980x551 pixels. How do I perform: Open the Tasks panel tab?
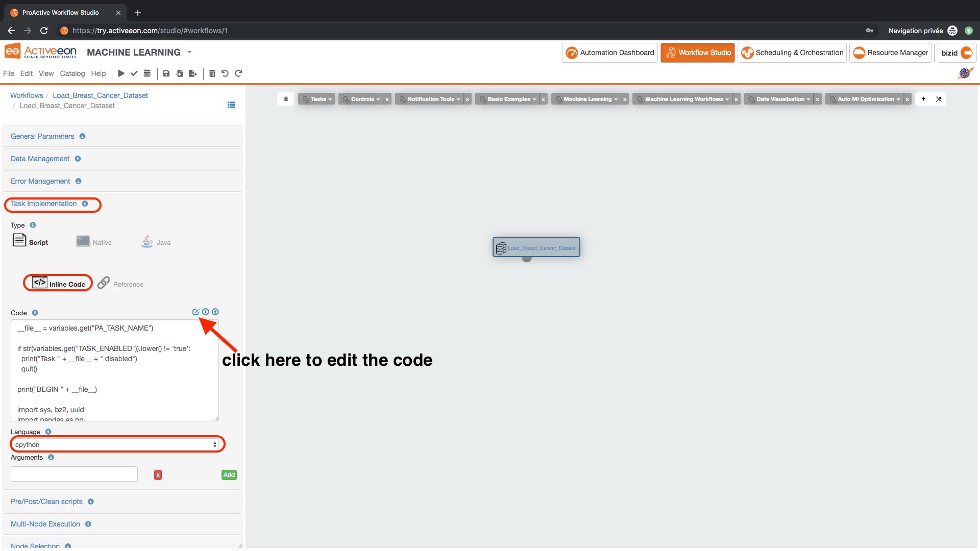coord(317,99)
